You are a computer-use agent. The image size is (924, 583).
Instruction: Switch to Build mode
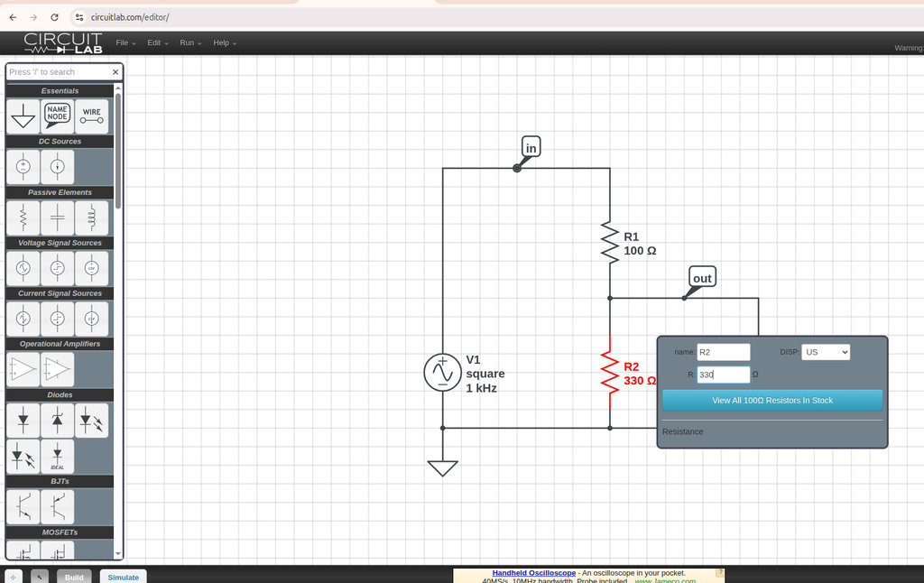(74, 577)
